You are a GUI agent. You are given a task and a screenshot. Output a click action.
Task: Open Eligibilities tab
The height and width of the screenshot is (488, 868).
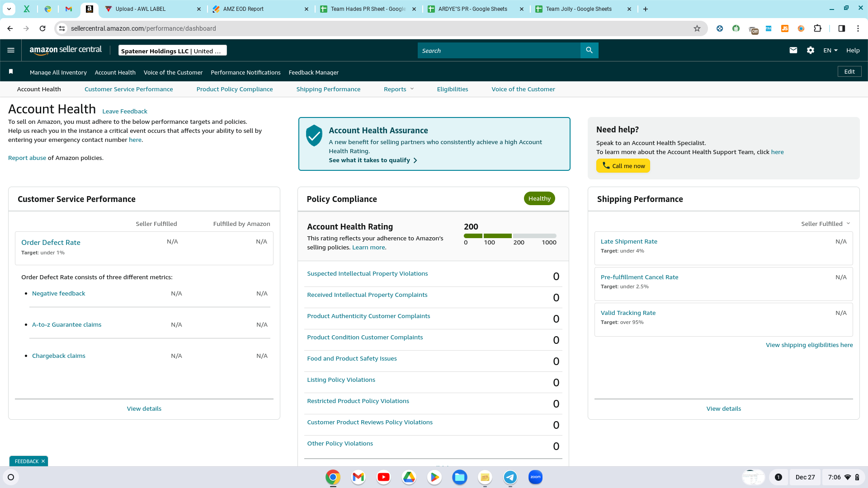coord(453,89)
